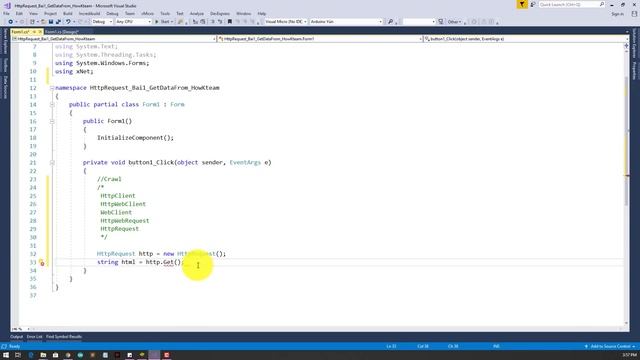Open Task View on the taskbar
The height and width of the screenshot is (360, 640).
pos(18,355)
